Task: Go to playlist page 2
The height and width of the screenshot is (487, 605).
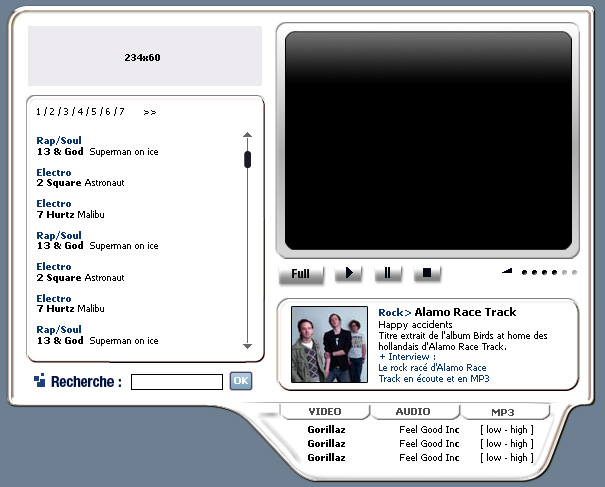Action: click(52, 112)
